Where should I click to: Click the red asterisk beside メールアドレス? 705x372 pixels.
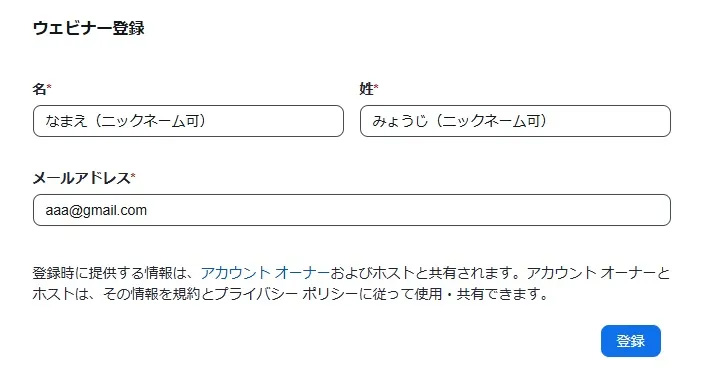pos(133,175)
